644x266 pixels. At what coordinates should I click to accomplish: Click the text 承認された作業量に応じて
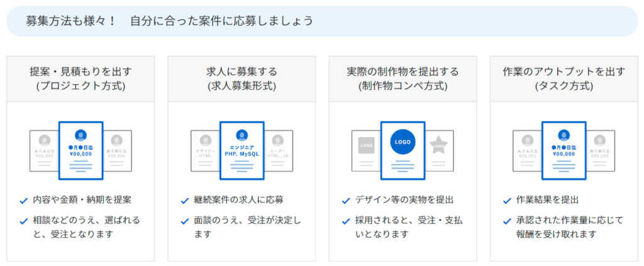(x=570, y=221)
